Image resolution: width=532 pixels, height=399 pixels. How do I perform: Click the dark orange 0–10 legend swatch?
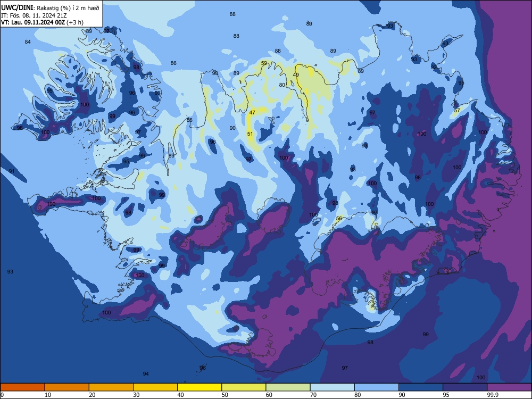[x=22, y=387]
